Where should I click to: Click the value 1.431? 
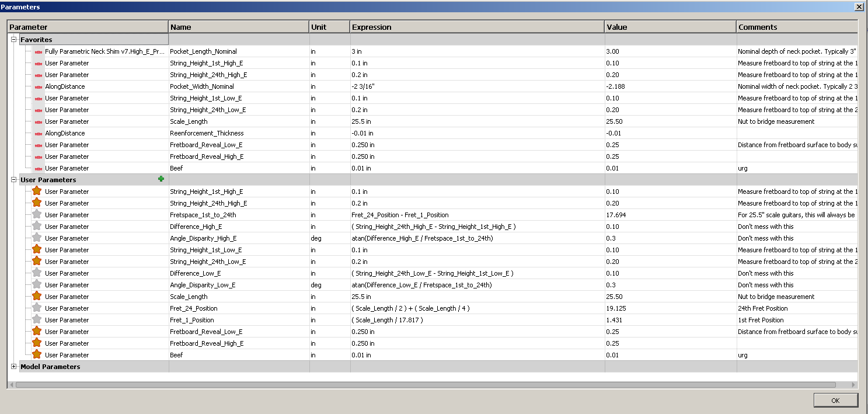[x=614, y=320]
